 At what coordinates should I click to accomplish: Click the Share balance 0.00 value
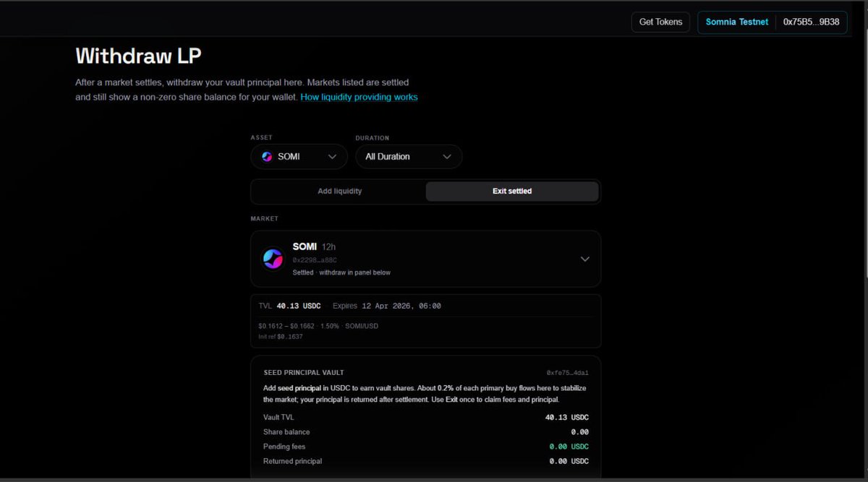point(579,432)
